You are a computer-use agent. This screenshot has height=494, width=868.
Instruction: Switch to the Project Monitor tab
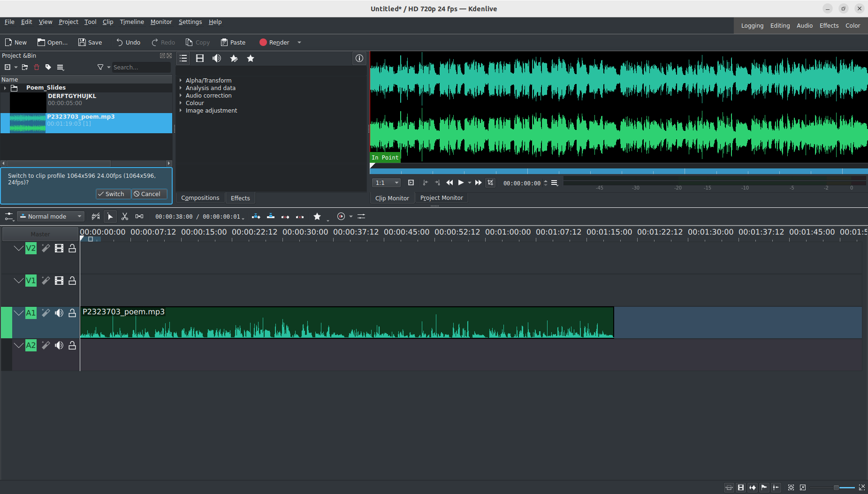[441, 198]
